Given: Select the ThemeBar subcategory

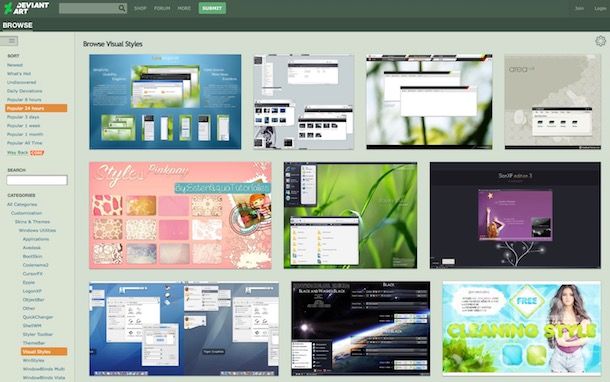Looking at the screenshot, I should pos(34,343).
